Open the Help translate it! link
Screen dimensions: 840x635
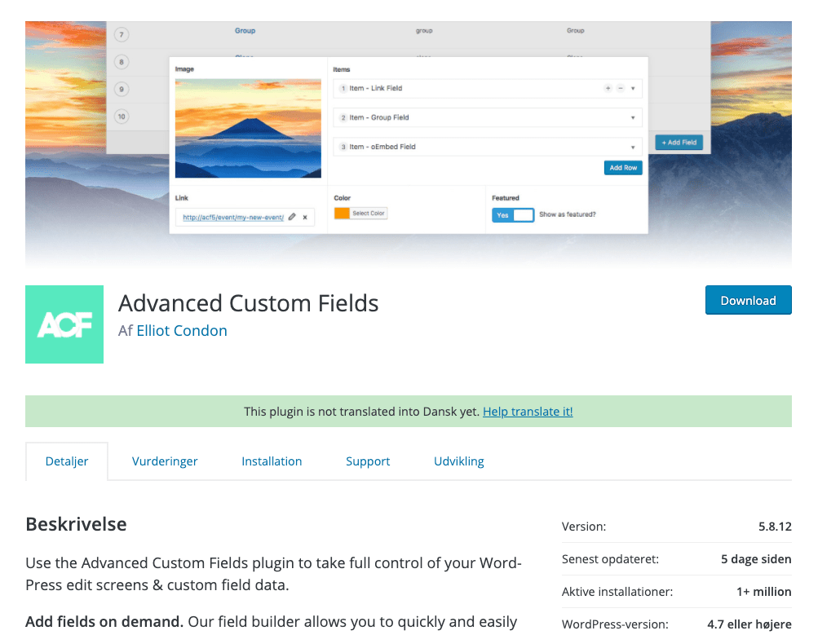[528, 411]
